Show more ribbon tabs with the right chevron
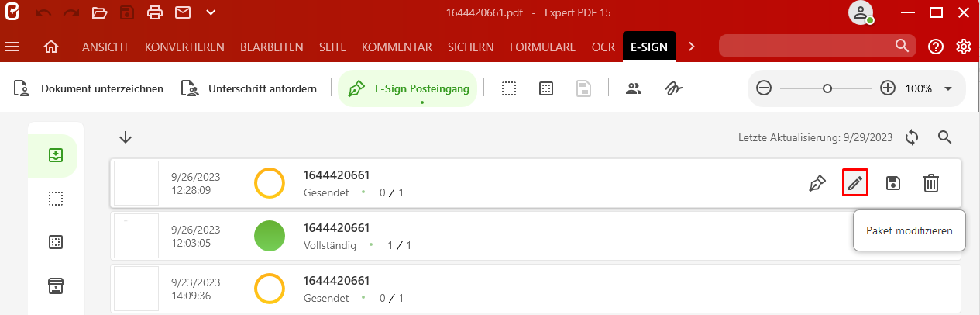The width and height of the screenshot is (980, 315). click(x=691, y=47)
